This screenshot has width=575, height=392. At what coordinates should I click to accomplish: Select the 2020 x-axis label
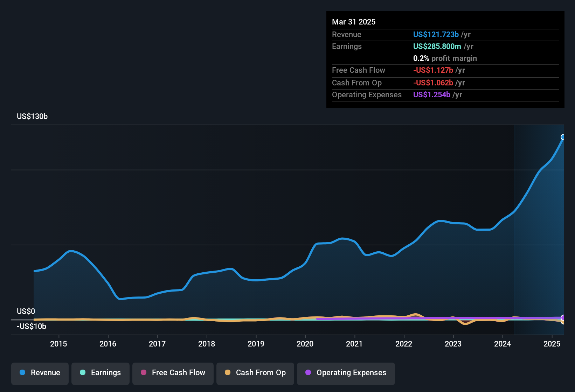coord(305,344)
